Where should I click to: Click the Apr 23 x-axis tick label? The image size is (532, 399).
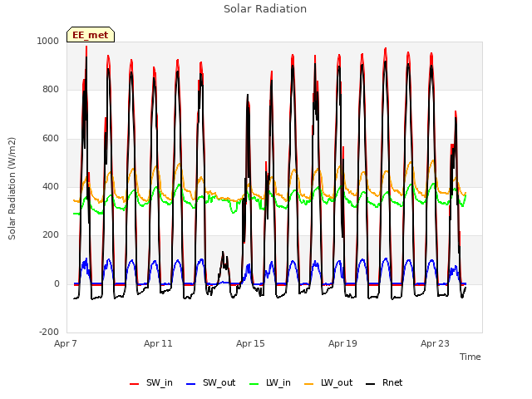(435, 343)
